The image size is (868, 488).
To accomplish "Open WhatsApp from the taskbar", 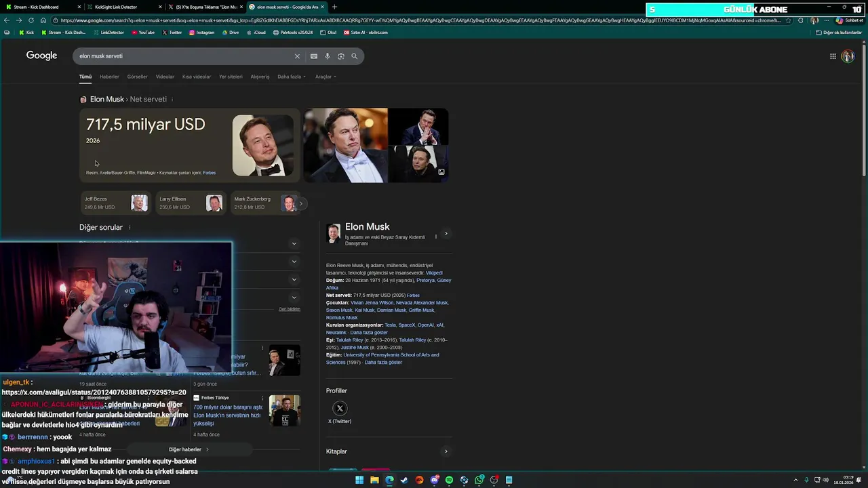I will [479, 480].
